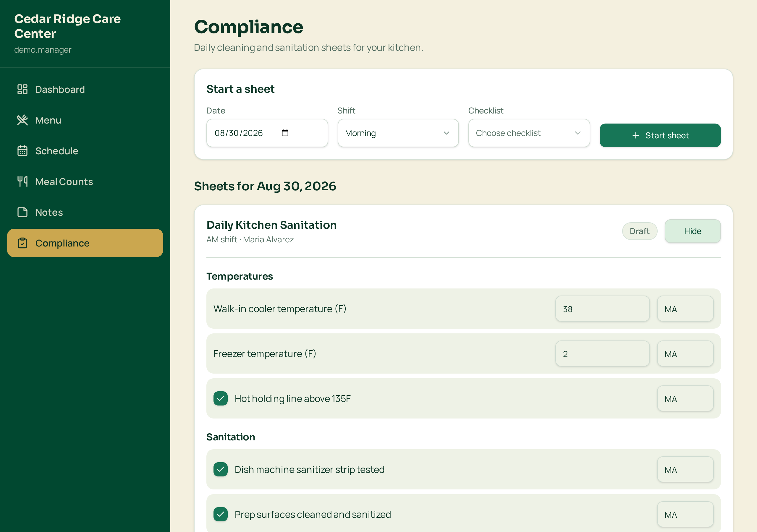Click the Sanitation section heading
The height and width of the screenshot is (532, 757).
click(x=230, y=437)
